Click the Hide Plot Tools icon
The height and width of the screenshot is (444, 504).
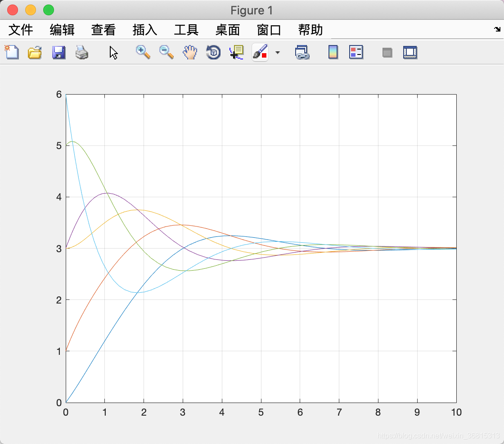point(387,52)
